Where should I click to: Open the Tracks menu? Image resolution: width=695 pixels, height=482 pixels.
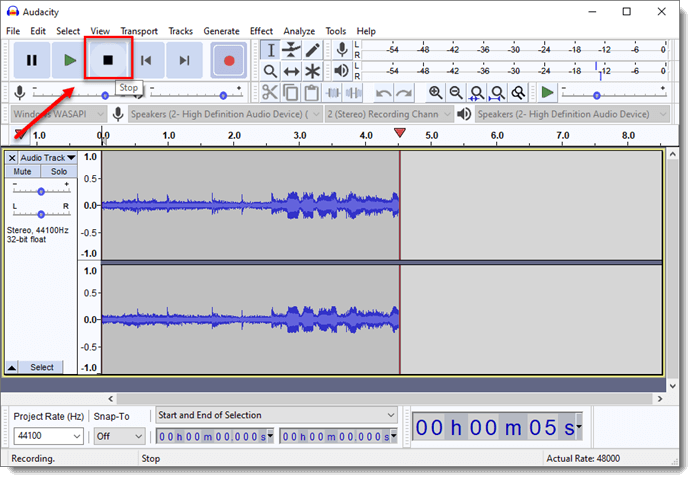tap(180, 31)
